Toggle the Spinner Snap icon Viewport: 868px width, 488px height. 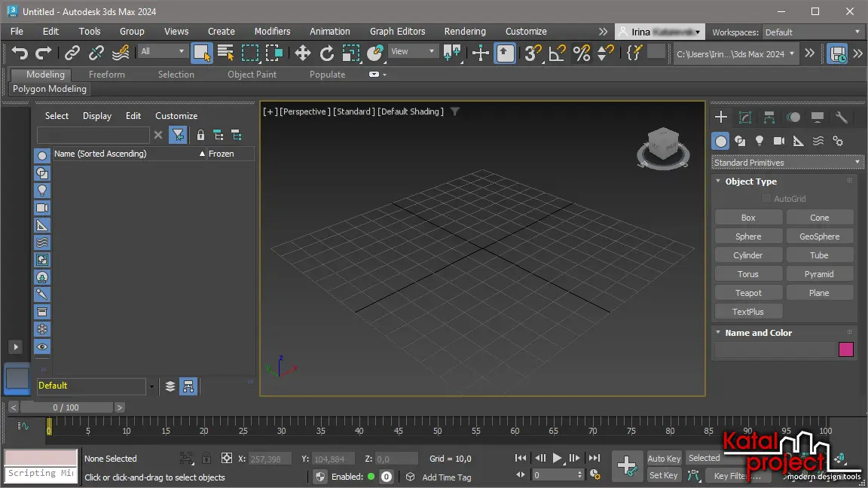coord(606,53)
